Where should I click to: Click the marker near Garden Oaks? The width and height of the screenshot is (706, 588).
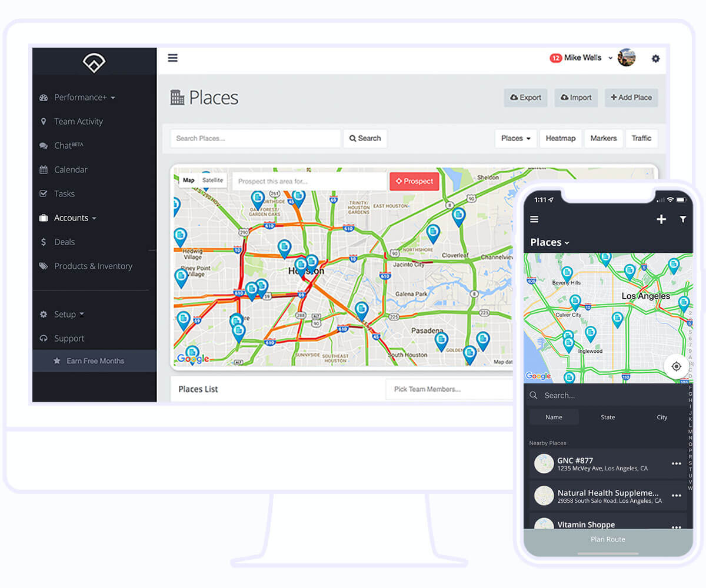pyautogui.click(x=257, y=200)
